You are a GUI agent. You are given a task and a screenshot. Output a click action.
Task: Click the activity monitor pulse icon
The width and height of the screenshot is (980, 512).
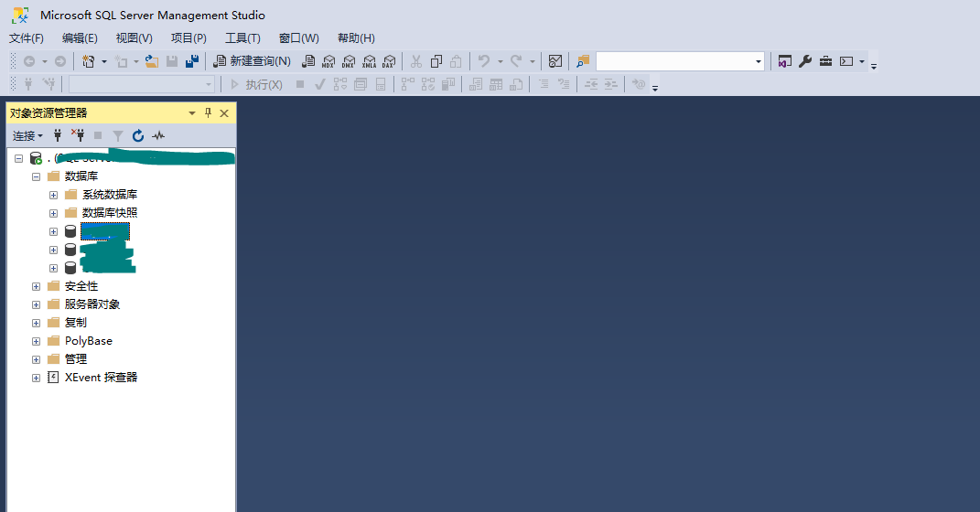pyautogui.click(x=158, y=135)
